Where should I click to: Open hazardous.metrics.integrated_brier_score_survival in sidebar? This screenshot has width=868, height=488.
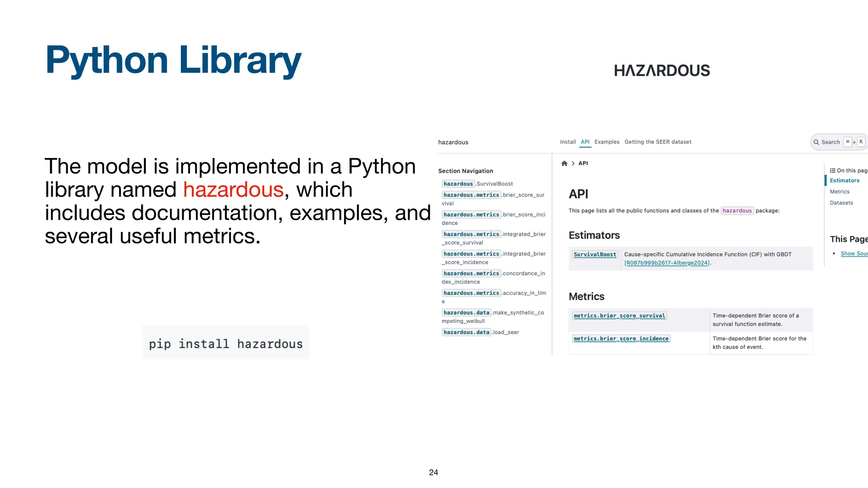(494, 238)
